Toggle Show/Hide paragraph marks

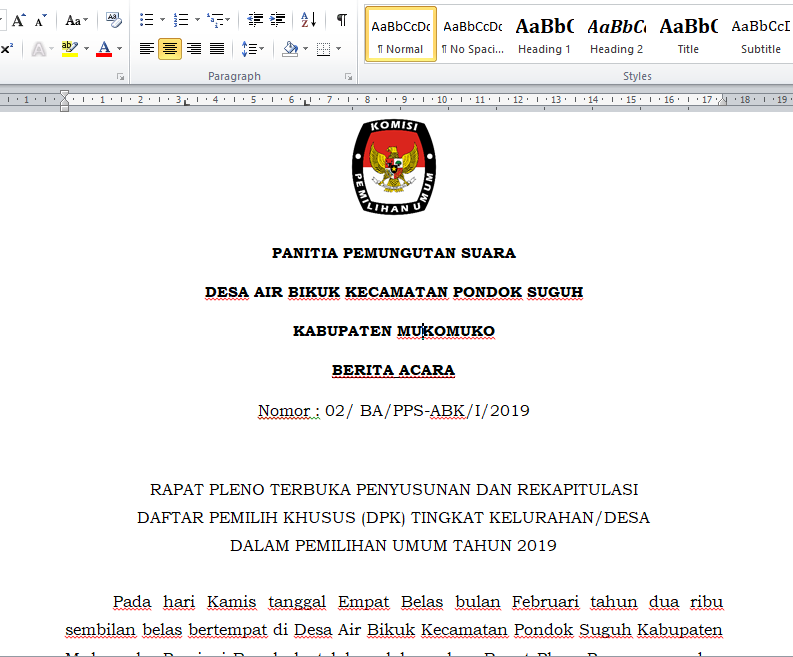[342, 20]
